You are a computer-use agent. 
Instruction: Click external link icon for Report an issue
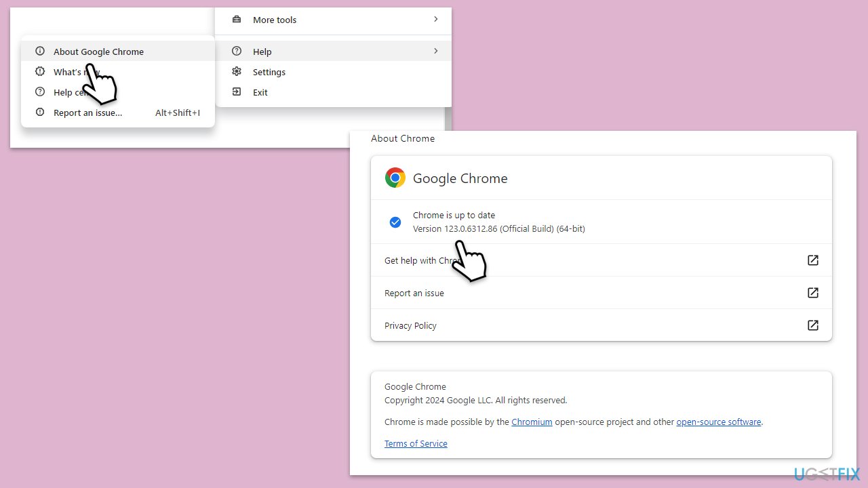coord(813,293)
